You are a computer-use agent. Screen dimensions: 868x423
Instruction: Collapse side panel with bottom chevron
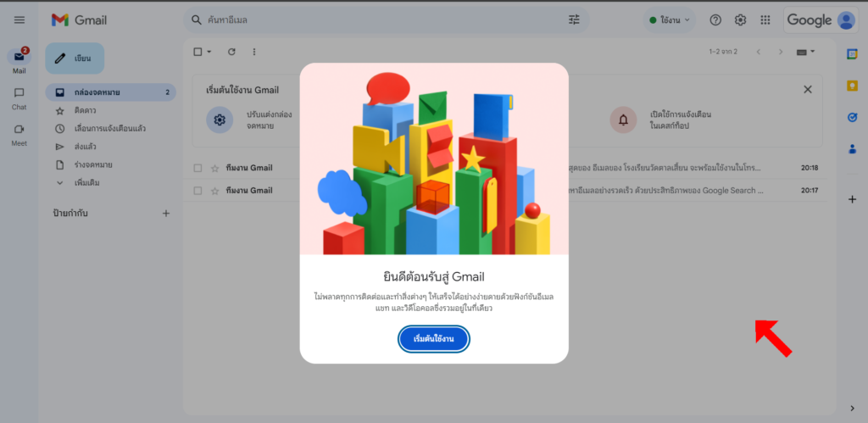(x=853, y=409)
